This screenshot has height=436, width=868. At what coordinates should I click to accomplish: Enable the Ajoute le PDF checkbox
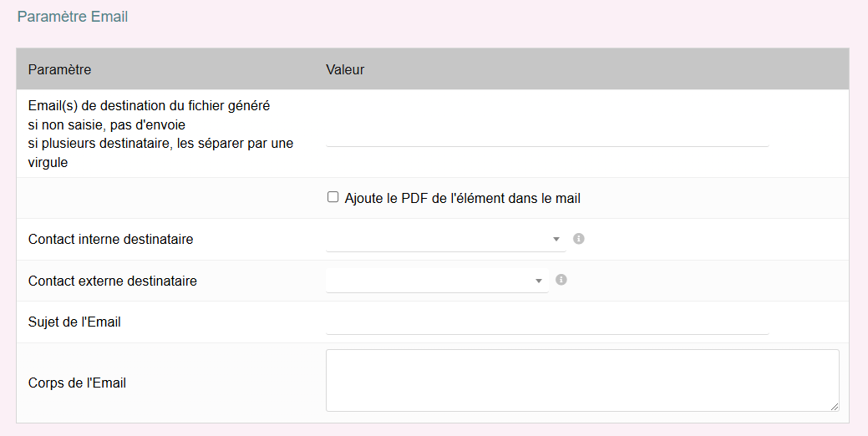[x=333, y=198]
